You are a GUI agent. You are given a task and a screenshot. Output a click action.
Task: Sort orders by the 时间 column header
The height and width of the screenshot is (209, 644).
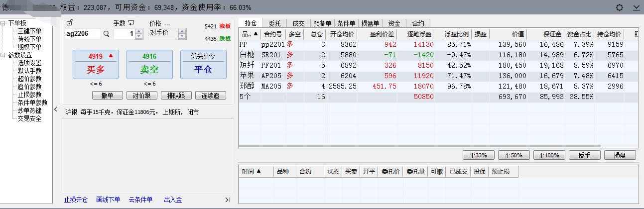pyautogui.click(x=256, y=172)
